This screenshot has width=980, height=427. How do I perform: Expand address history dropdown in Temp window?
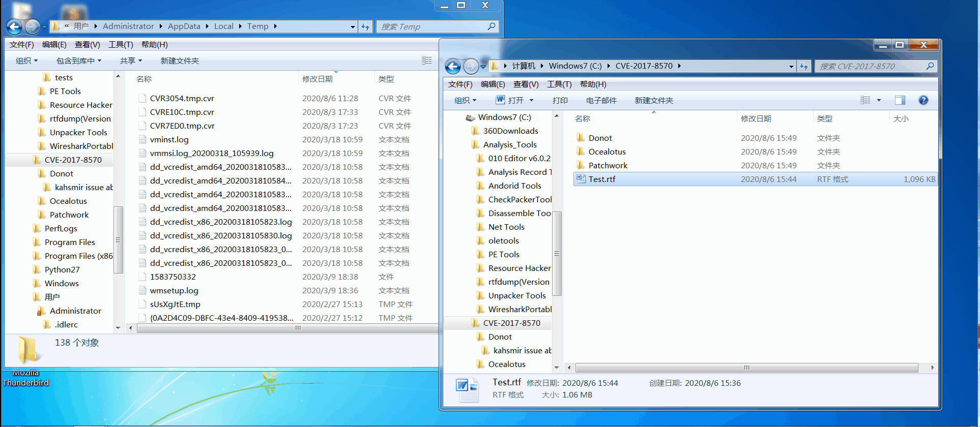click(353, 26)
